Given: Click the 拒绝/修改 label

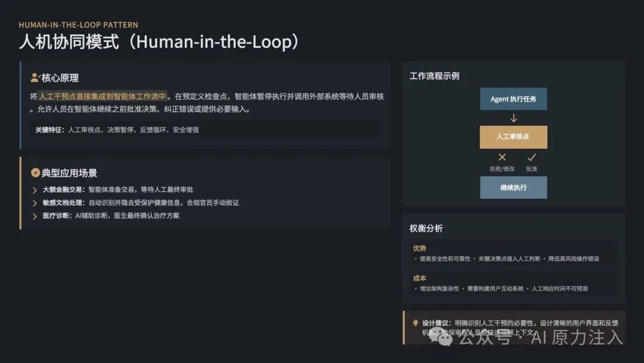Looking at the screenshot, I should tap(502, 169).
